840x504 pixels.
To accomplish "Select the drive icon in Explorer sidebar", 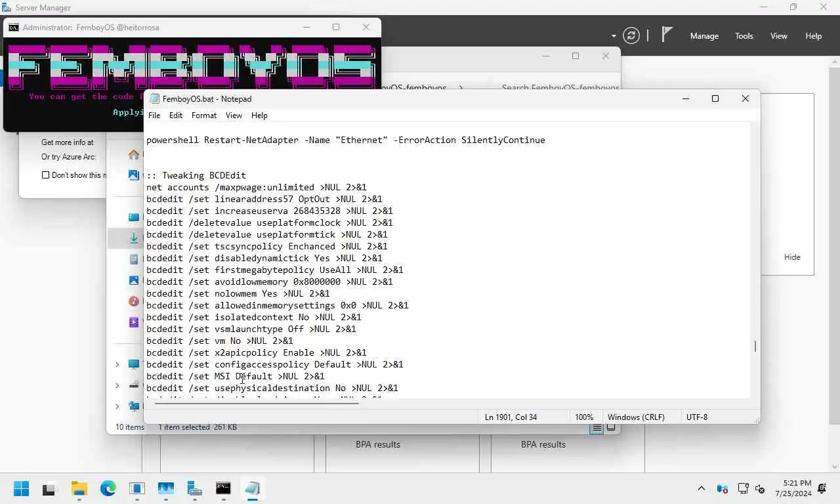I will [134, 385].
